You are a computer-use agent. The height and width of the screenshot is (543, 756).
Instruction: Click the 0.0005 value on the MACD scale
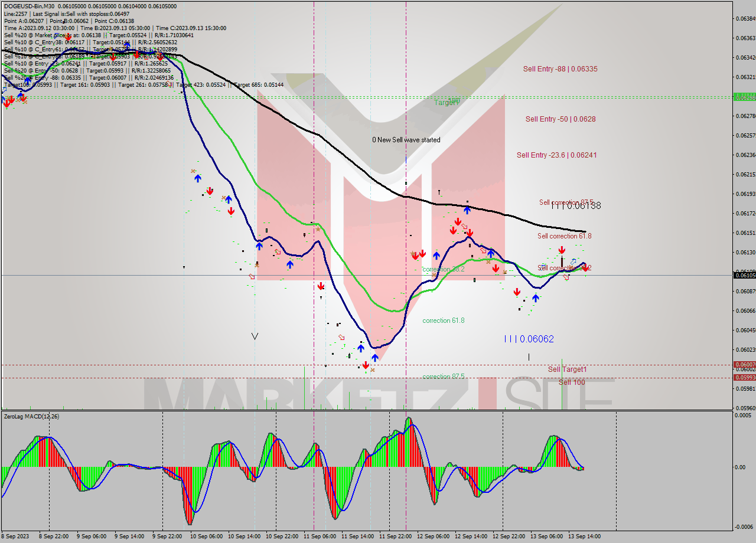pos(742,416)
